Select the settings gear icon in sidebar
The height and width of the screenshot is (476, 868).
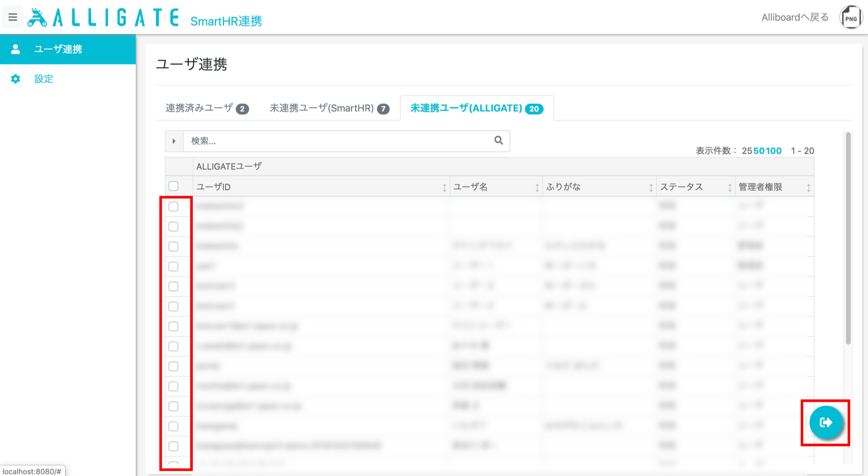(x=16, y=79)
